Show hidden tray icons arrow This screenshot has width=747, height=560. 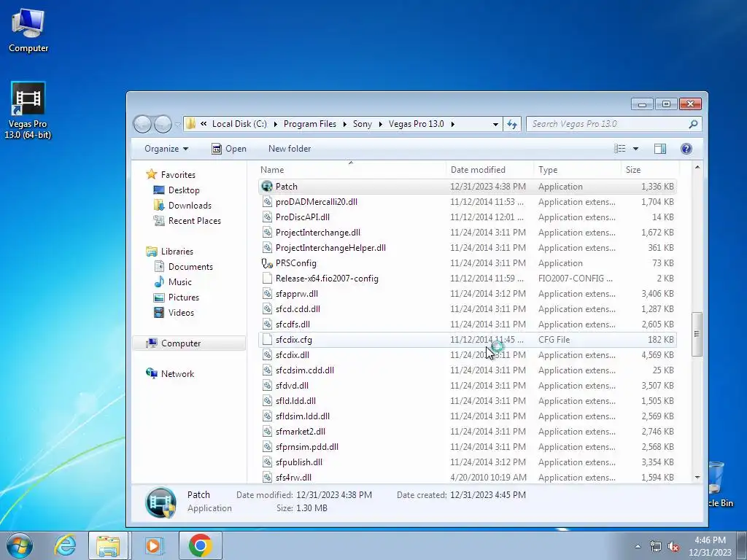638,546
